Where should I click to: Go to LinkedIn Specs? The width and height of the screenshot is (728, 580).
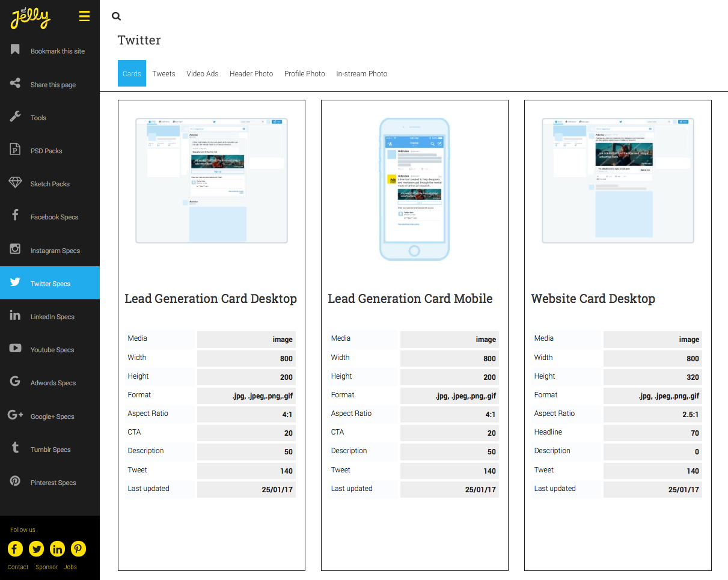tap(52, 317)
